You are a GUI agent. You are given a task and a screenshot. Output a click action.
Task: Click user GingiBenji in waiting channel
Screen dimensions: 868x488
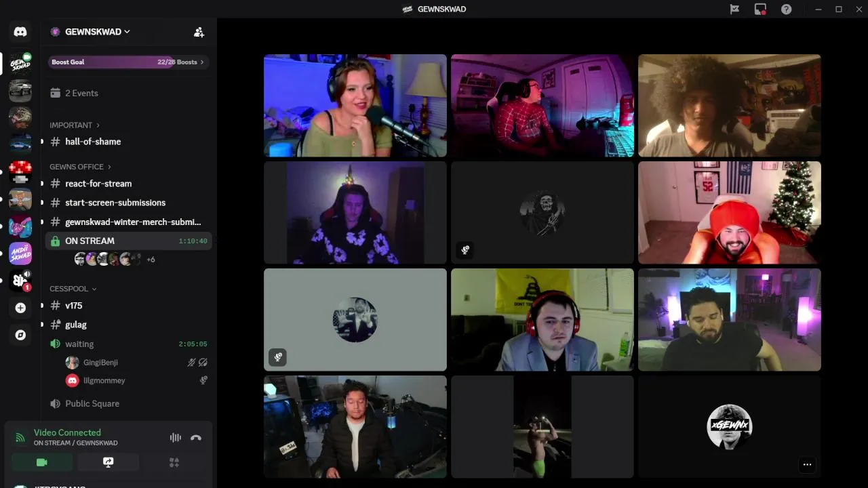pos(100,363)
